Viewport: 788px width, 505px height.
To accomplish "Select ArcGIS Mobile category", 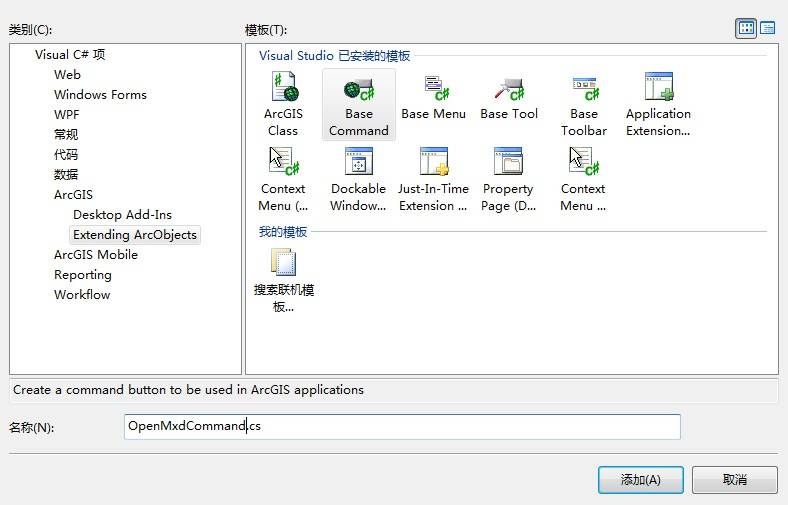I will coord(96,255).
